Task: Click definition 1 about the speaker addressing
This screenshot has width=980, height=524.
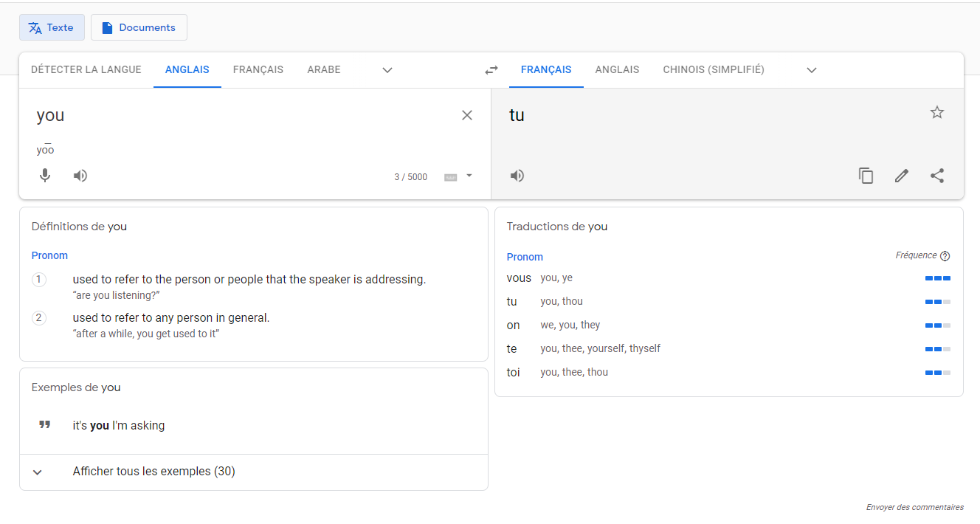Action: click(249, 280)
